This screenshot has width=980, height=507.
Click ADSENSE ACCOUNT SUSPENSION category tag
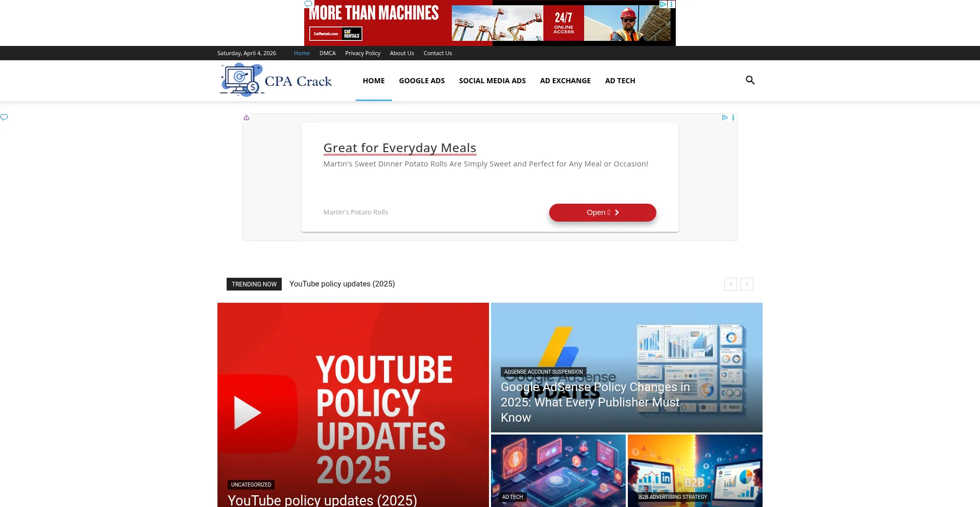tap(543, 372)
